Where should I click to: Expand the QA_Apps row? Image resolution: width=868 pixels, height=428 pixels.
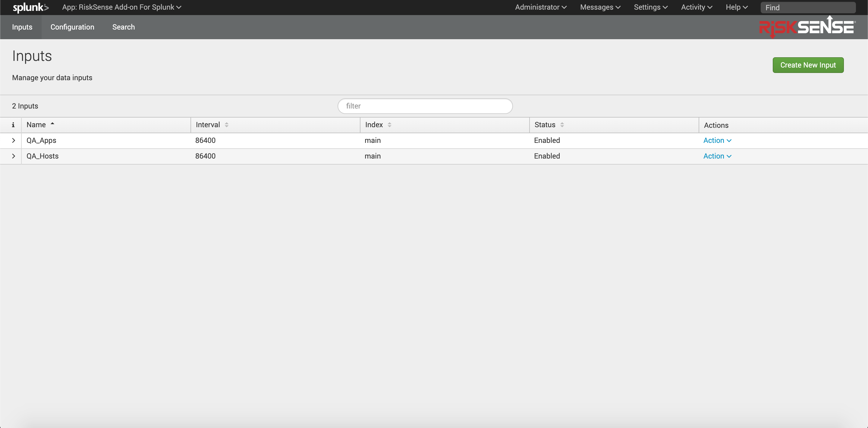point(14,140)
